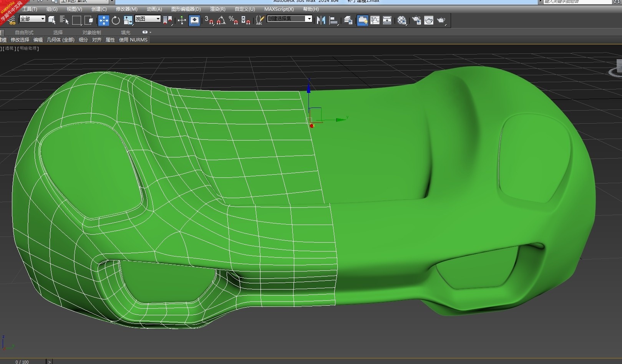Click the blue Z axis of move gizmo

click(x=309, y=95)
